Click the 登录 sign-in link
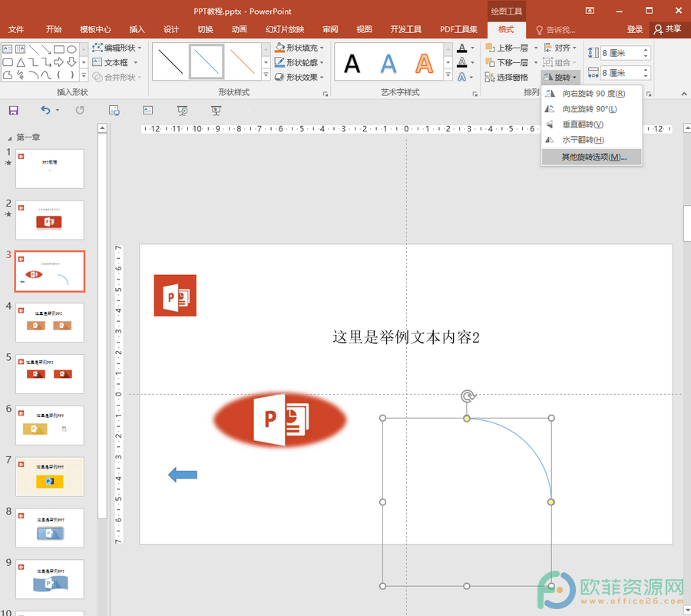Screen dimensions: 691x616 635,29
